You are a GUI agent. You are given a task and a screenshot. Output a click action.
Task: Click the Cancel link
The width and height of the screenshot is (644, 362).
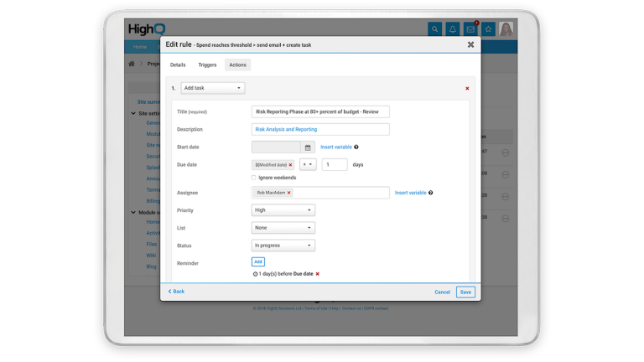point(442,292)
